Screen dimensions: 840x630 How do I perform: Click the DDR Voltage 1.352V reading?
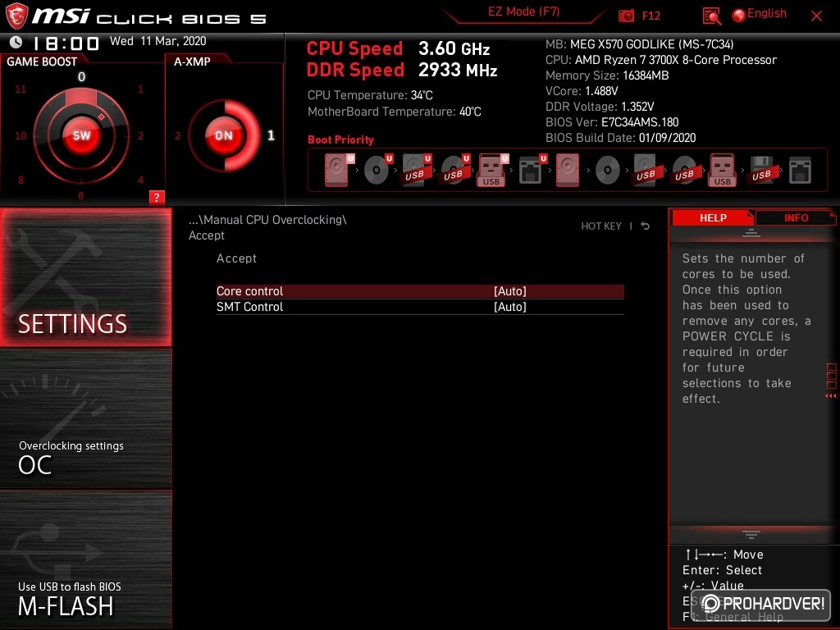coord(600,107)
